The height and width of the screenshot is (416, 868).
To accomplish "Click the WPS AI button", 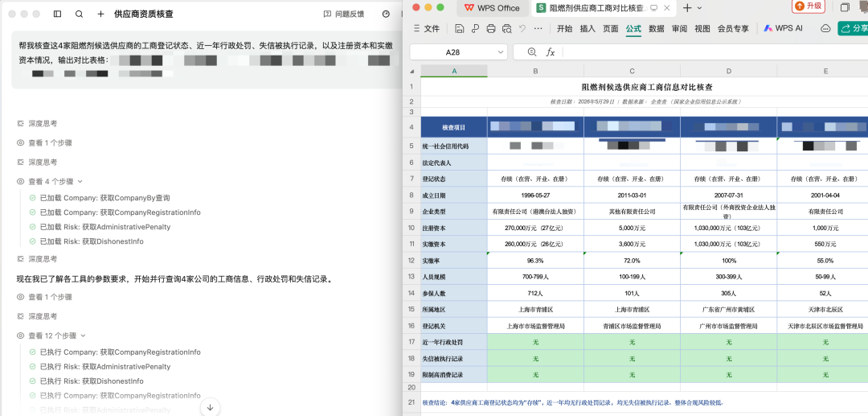I will pos(783,28).
